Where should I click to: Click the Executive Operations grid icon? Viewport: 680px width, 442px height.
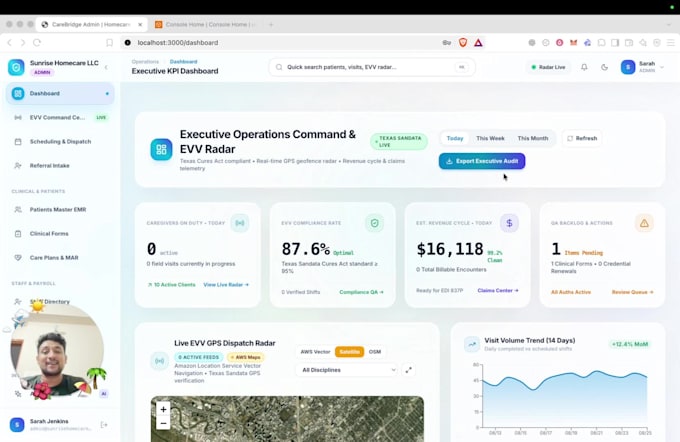point(161,150)
